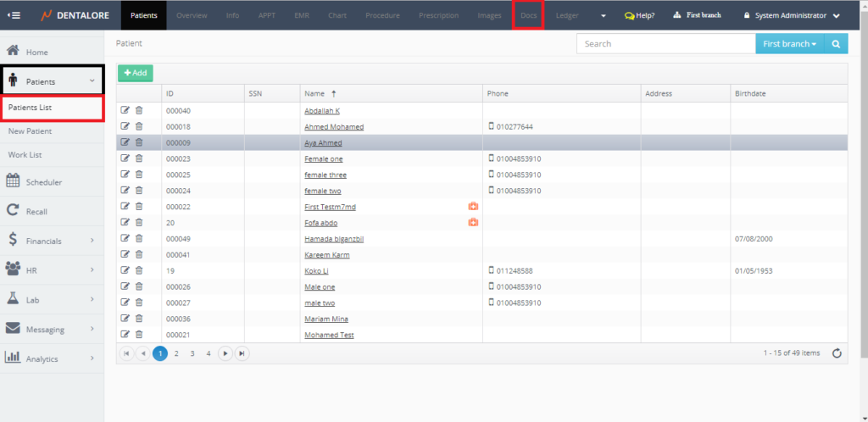Screen dimensions: 868x422
Task: Delete patient Ahmed Mohamed using trash icon
Action: (139, 126)
